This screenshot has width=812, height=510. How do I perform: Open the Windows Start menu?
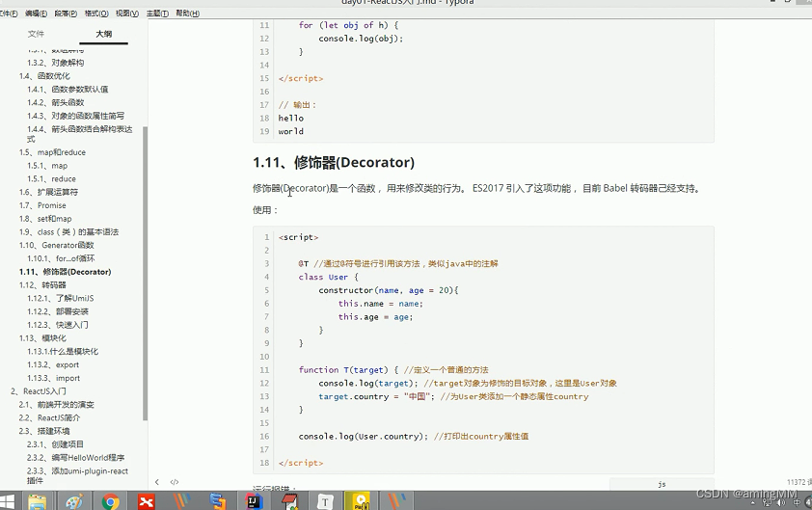point(7,501)
